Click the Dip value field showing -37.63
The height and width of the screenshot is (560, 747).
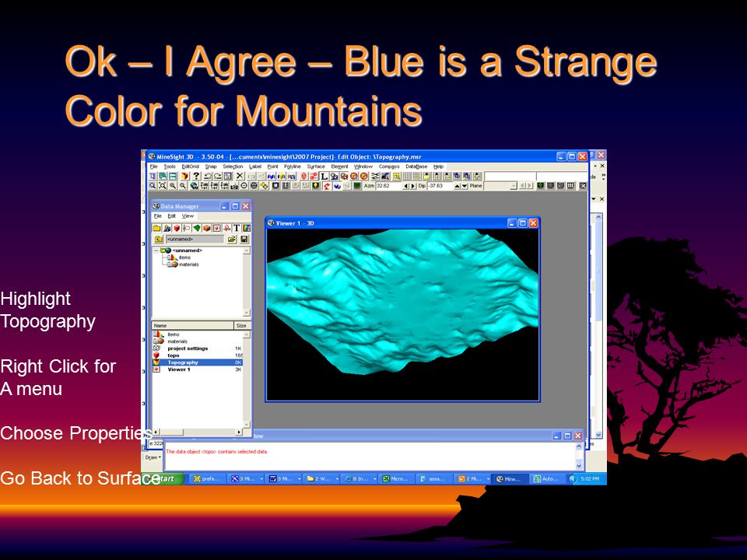click(440, 186)
